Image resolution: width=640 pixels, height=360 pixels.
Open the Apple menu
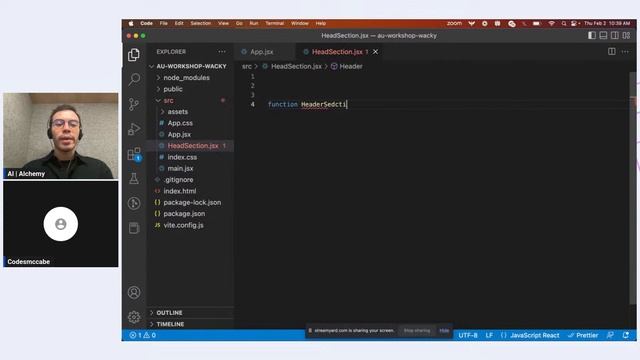pyautogui.click(x=131, y=23)
